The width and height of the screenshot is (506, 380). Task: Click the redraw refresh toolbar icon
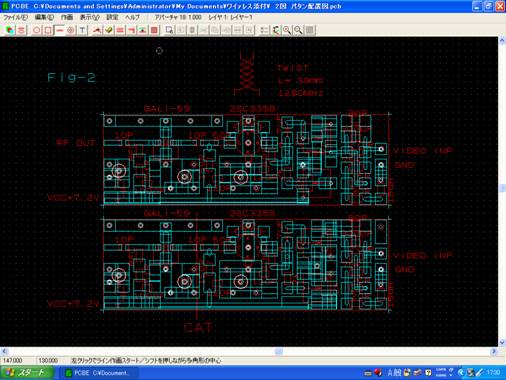pyautogui.click(x=276, y=30)
